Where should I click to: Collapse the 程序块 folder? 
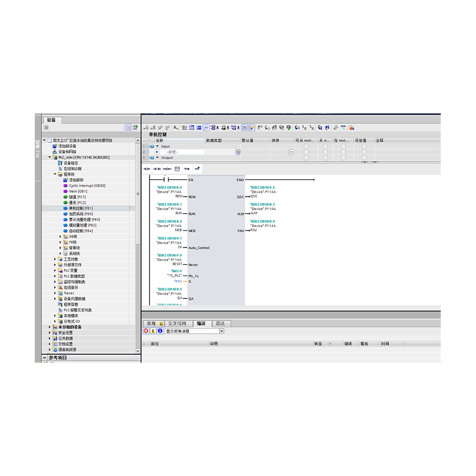tap(55, 174)
